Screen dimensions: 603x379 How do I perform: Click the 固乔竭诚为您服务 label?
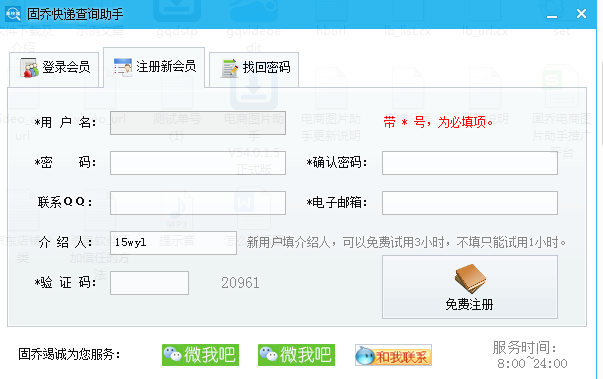[x=69, y=354]
